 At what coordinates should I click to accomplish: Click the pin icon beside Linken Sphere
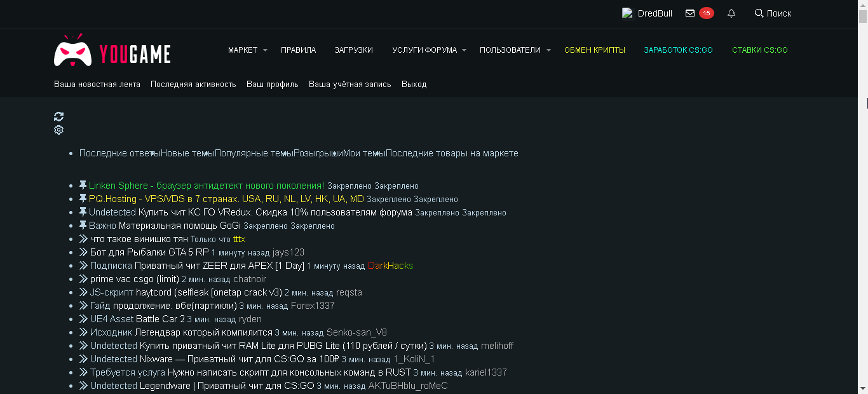[x=83, y=186]
